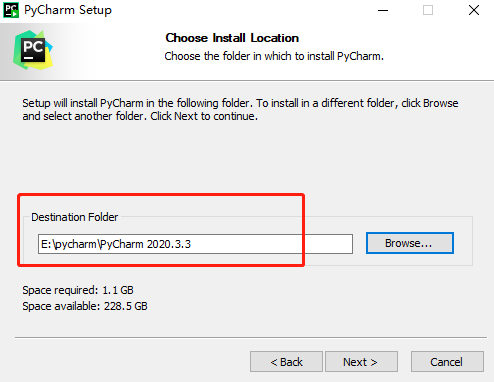The height and width of the screenshot is (382, 494).
Task: Click the "Space required: 1.1 GB" text
Action: point(78,290)
